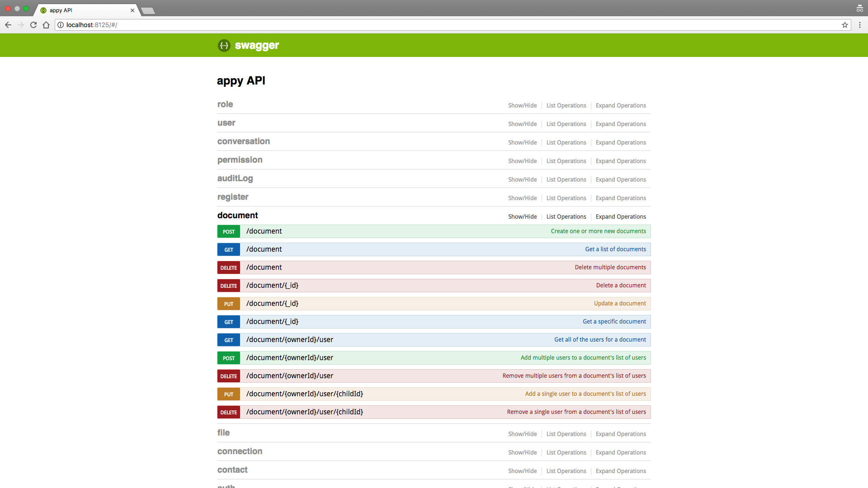Click the swagger logo icon
This screenshot has width=868, height=488.
tap(224, 46)
